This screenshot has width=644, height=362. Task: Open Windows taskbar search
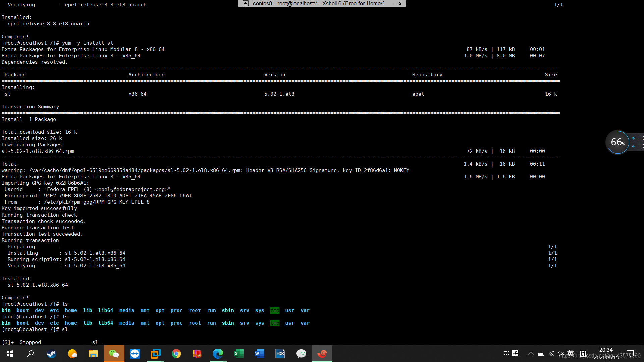[x=31, y=354]
